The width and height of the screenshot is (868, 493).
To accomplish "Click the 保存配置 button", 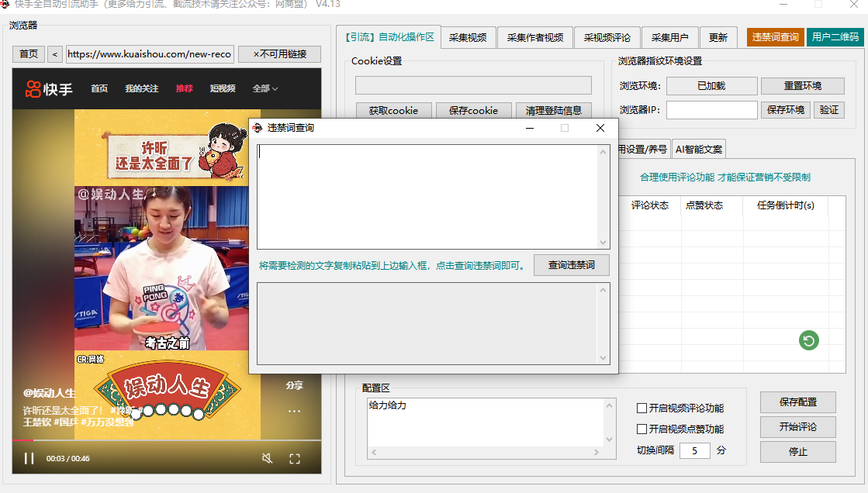I will pyautogui.click(x=797, y=402).
